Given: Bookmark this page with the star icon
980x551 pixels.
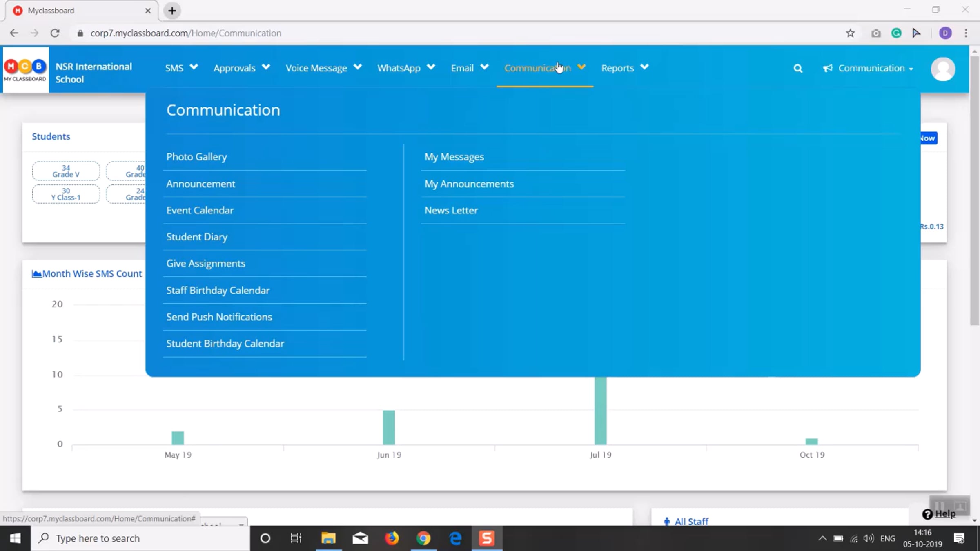Looking at the screenshot, I should 850,33.
